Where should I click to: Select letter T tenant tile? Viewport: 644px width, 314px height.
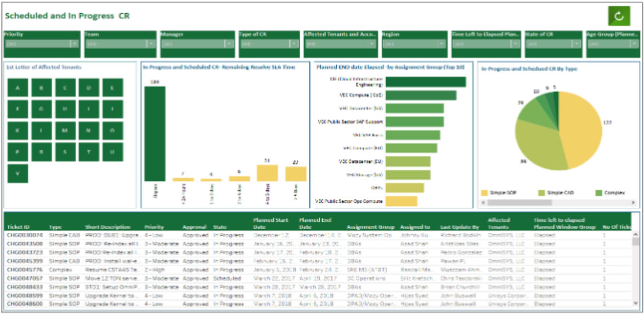coord(89,152)
